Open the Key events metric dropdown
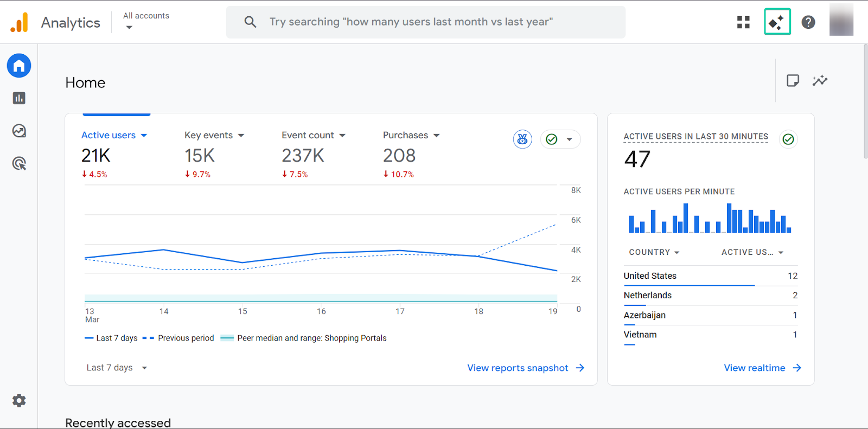868x429 pixels. tap(214, 135)
